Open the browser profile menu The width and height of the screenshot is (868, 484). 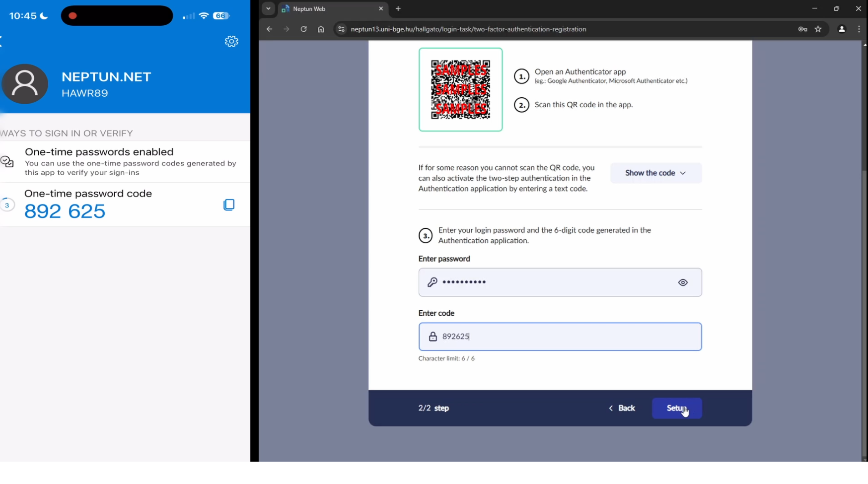pos(842,29)
